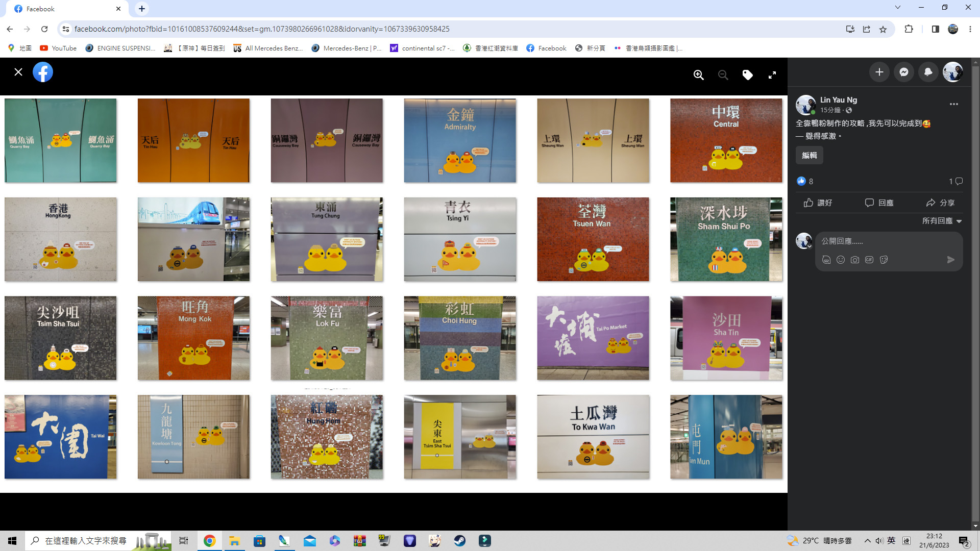The height and width of the screenshot is (551, 980).
Task: Focus the 公開回應 comment field
Action: (888, 241)
